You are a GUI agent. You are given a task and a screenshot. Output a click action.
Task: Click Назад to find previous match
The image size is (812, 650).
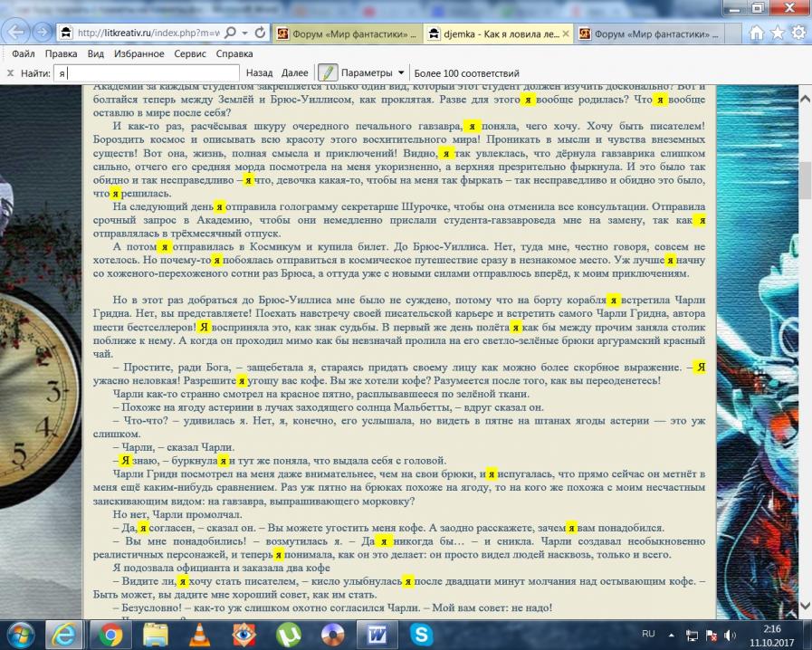point(259,72)
